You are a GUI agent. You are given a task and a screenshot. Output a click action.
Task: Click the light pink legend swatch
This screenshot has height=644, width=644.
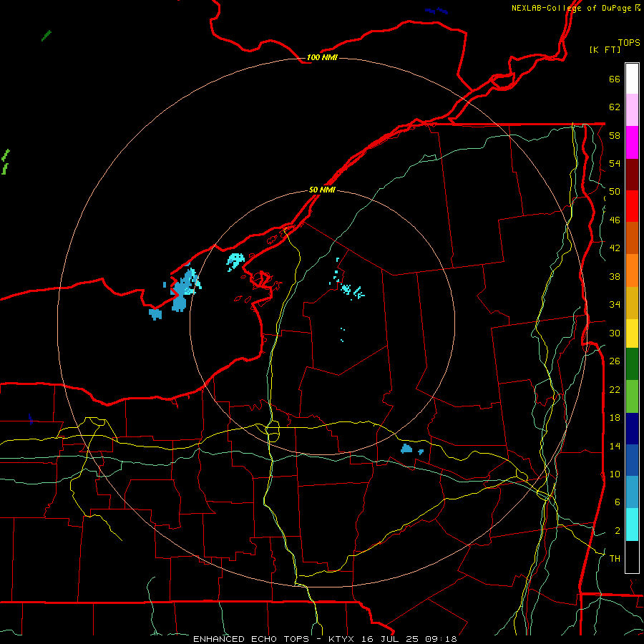click(x=632, y=110)
